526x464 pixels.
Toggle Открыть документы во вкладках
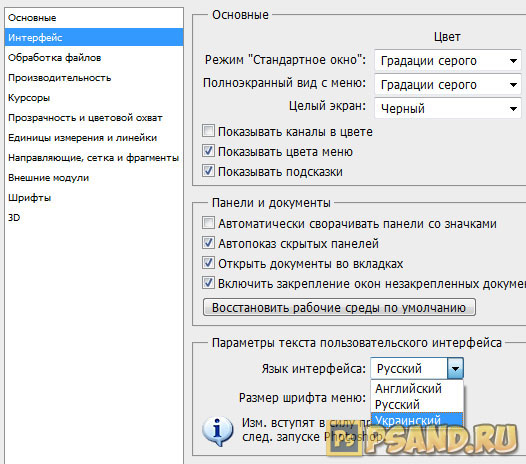point(208,263)
